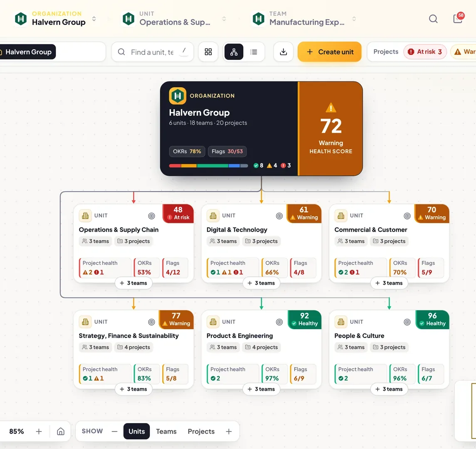The image size is (476, 449).
Task: Open the Organization Halvern Group switcher
Action: (x=56, y=19)
